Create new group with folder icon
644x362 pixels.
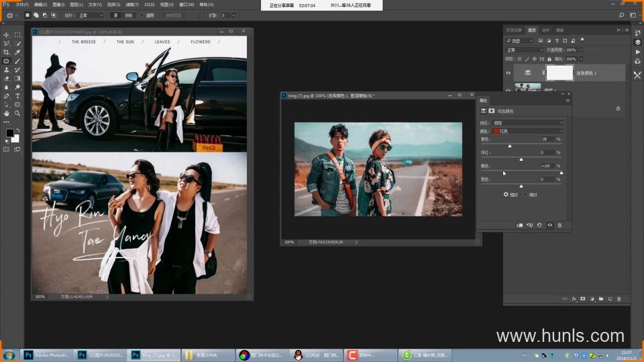pyautogui.click(x=601, y=299)
